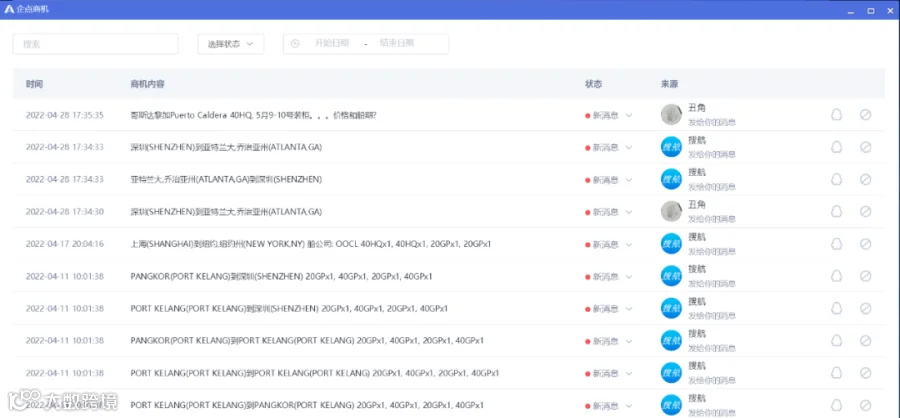Click the 搜航 avatar in the PANGKOR到深圳 row

tap(671, 276)
